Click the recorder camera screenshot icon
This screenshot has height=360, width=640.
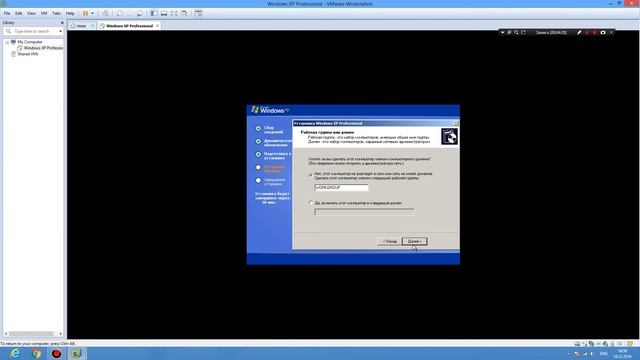click(x=603, y=32)
